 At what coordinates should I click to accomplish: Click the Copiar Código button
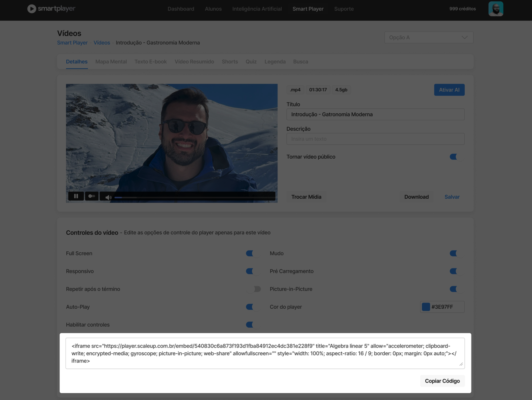[x=442, y=381]
